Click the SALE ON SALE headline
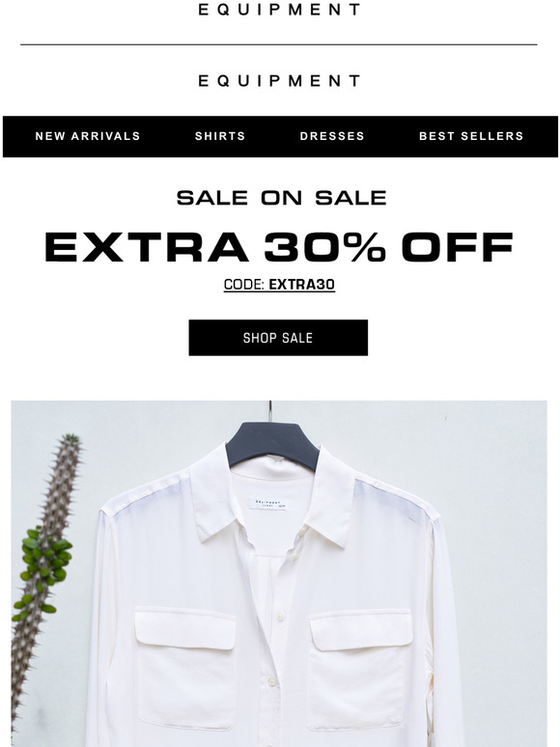This screenshot has width=560, height=747. (x=281, y=198)
